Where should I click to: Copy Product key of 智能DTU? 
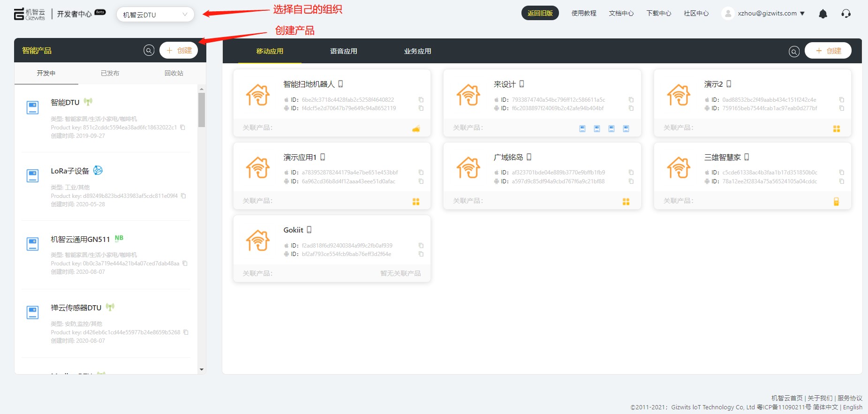pyautogui.click(x=183, y=128)
